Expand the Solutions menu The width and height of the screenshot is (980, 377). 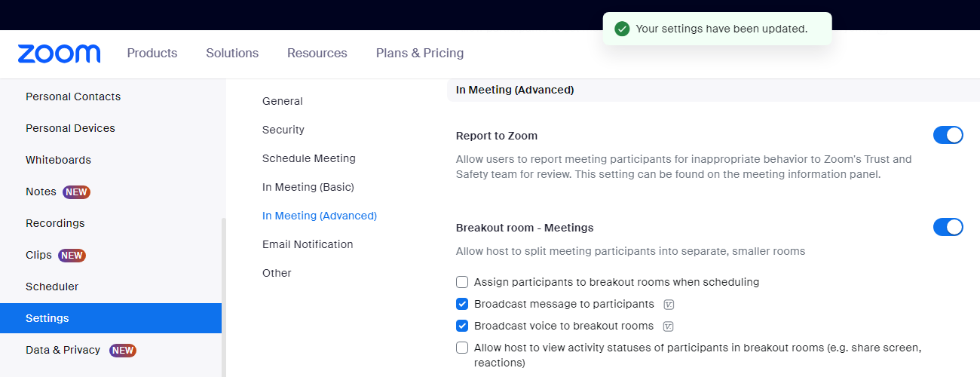(232, 54)
